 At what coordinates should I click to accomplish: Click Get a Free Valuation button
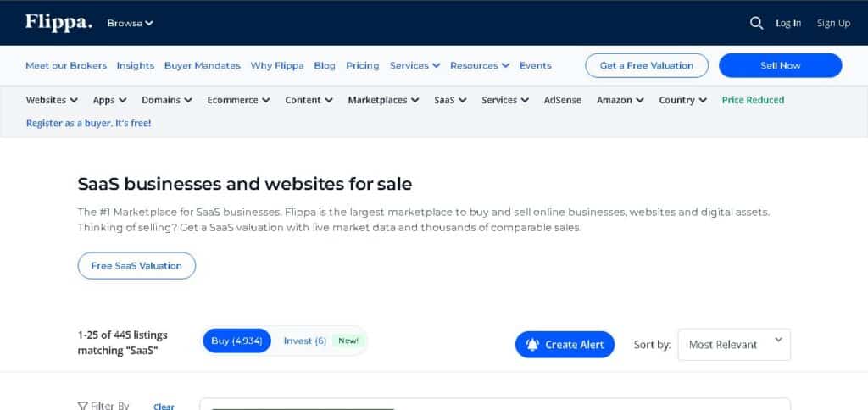pos(647,65)
